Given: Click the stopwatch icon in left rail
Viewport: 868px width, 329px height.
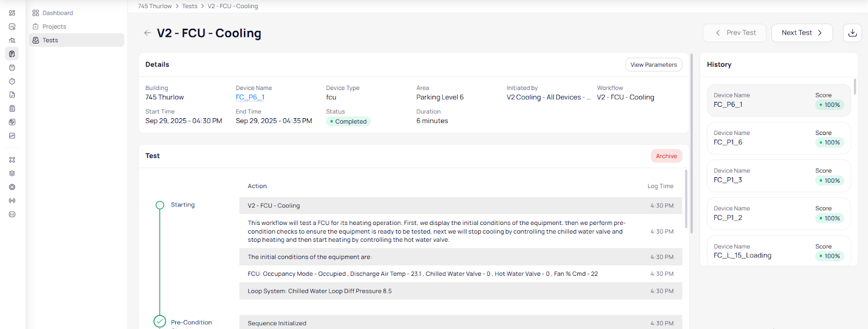Looking at the screenshot, I should click(x=12, y=81).
